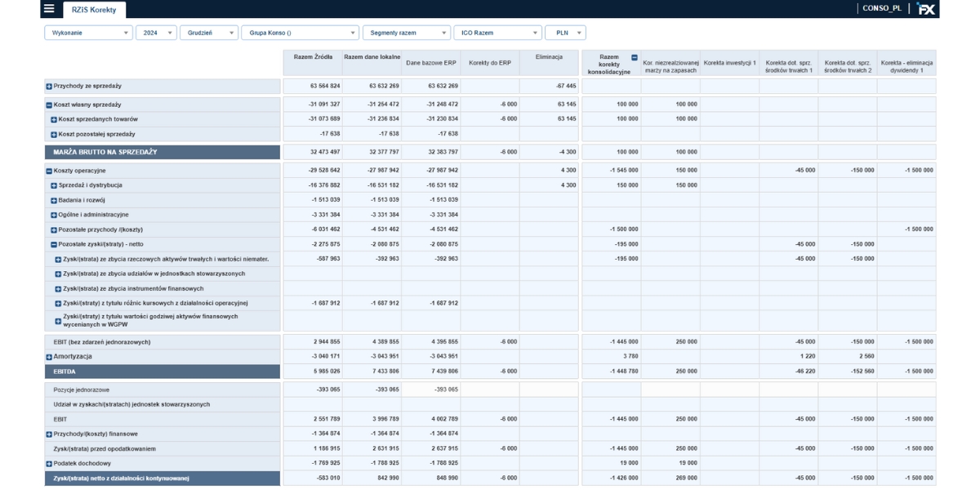Click EBITDA Razem Źródła value 5 985 026
Viewport: 980px width, 490px height.
click(x=327, y=371)
